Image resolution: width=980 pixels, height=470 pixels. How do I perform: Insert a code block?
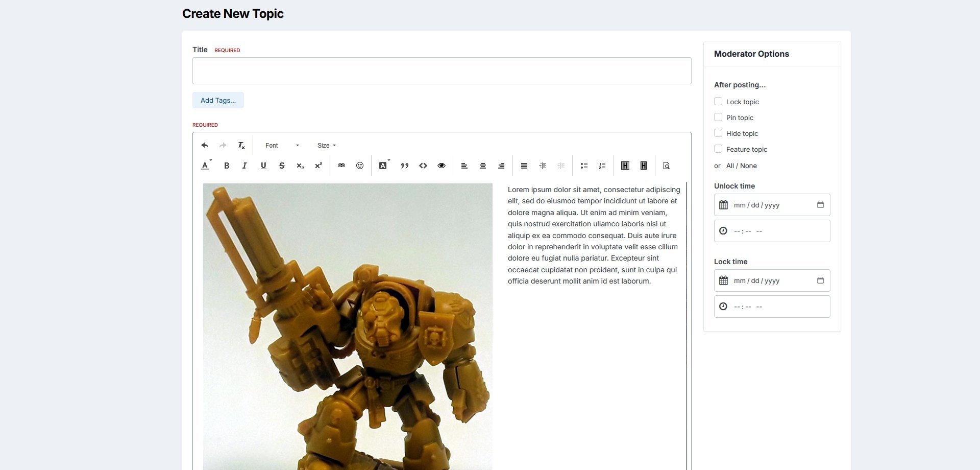(423, 166)
